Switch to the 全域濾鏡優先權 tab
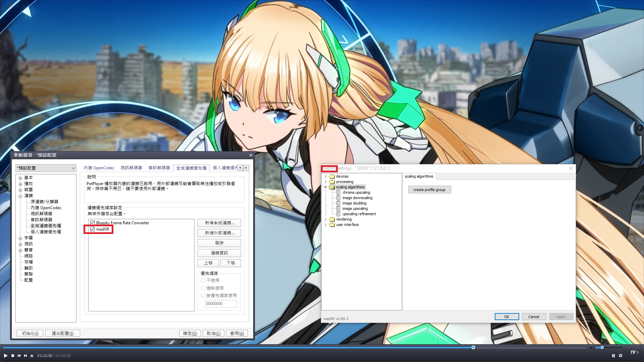The height and width of the screenshot is (362, 644). (191, 168)
